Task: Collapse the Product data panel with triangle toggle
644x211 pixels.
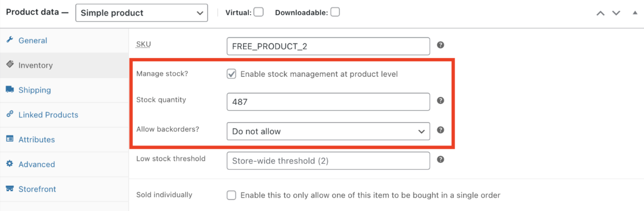Action: click(x=635, y=13)
